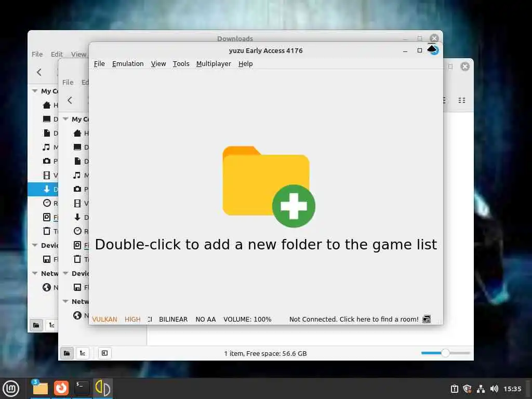
Task: Open Downloads arrow icon in middle file manager sidebar
Action: point(77,217)
